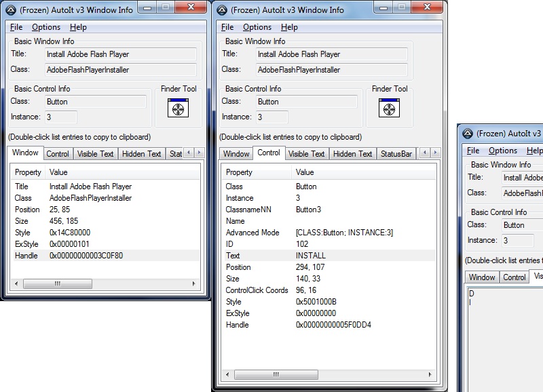Select the Handle value 0x00000000005F0DD4
This screenshot has height=392, width=543.
(x=333, y=325)
